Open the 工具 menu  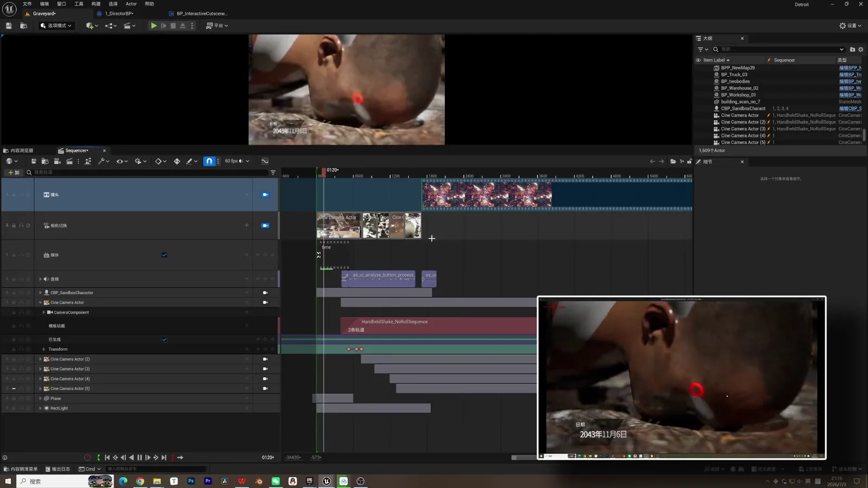(79, 4)
